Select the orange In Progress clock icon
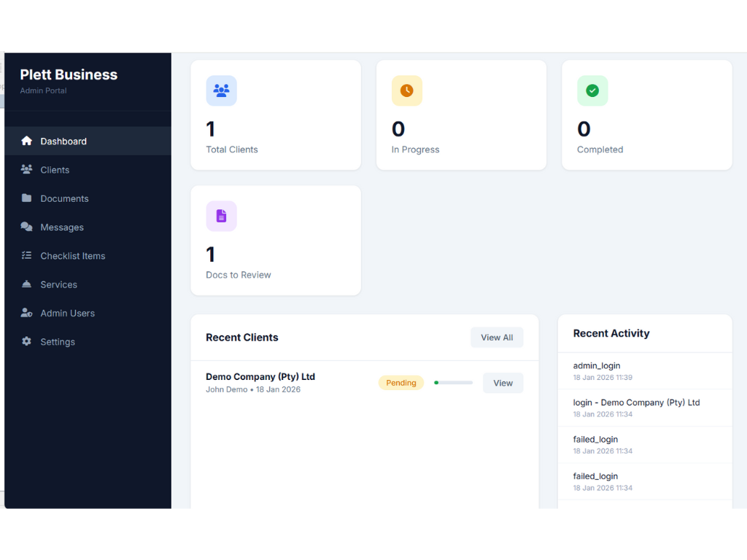This screenshot has height=560, width=747. coord(407,90)
